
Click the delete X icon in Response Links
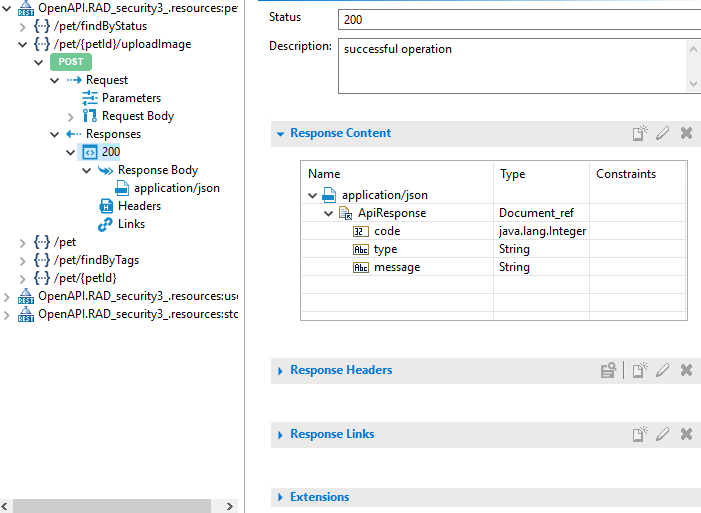pos(686,435)
